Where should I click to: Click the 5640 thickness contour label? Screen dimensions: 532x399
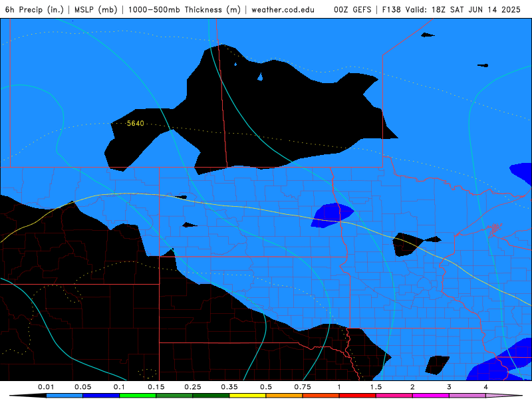(x=136, y=124)
